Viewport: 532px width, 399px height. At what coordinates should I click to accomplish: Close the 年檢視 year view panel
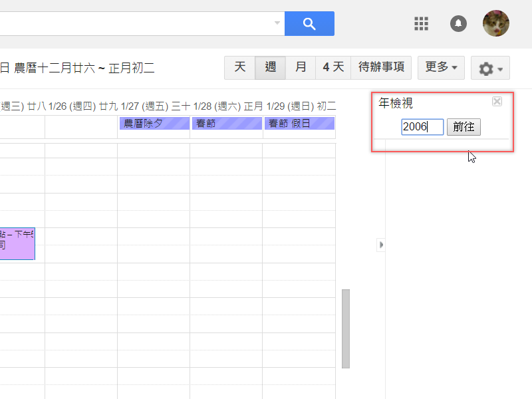click(497, 102)
